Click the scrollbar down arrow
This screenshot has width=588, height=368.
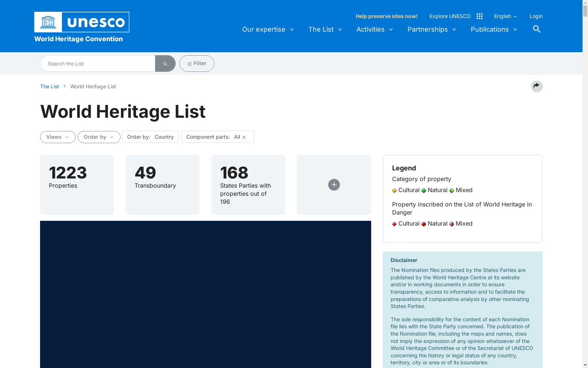click(x=585, y=365)
